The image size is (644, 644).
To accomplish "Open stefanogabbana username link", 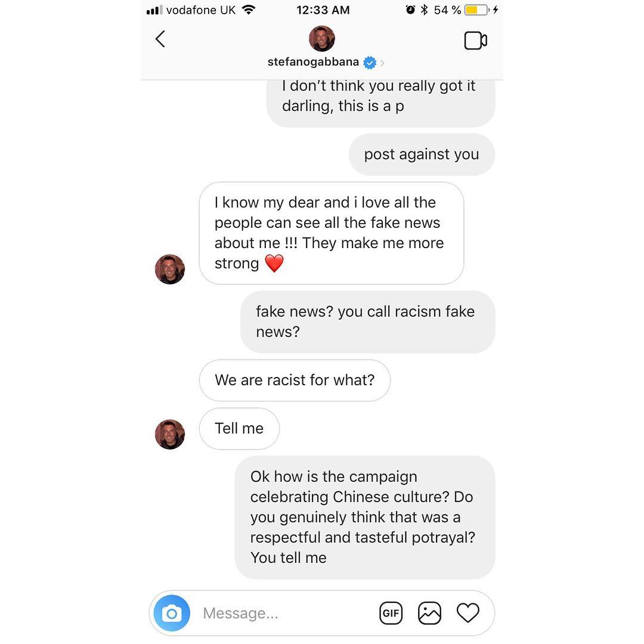I will pyautogui.click(x=313, y=62).
